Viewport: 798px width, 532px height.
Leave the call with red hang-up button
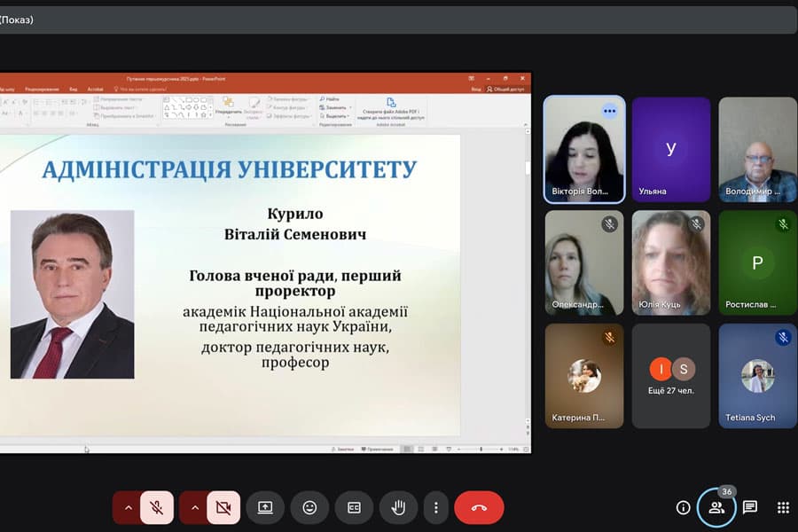[x=479, y=507]
